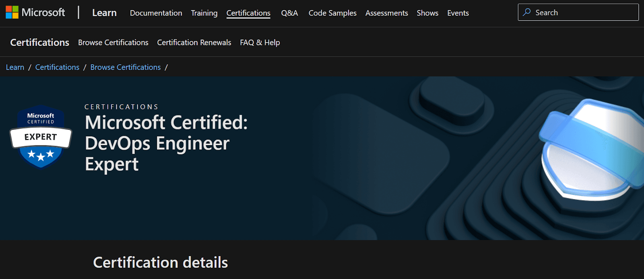Open the Documentation menu item
This screenshot has width=644, height=279.
point(156,13)
